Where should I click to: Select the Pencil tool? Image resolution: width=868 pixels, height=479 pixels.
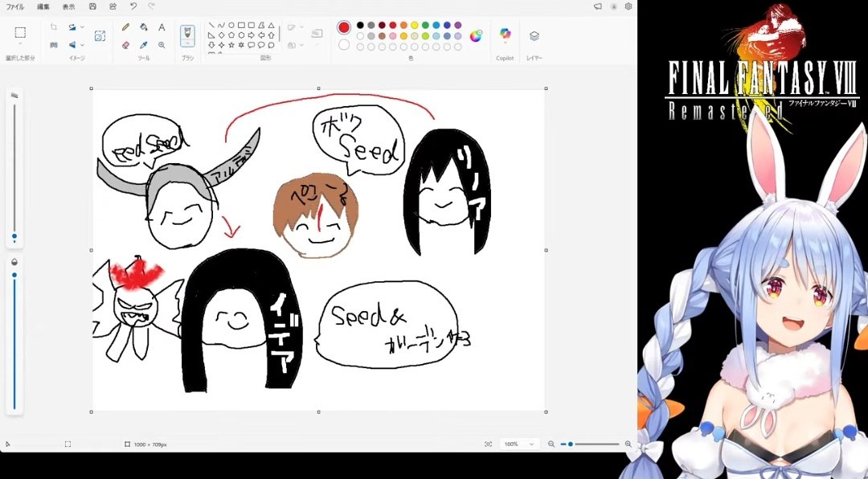pyautogui.click(x=125, y=27)
